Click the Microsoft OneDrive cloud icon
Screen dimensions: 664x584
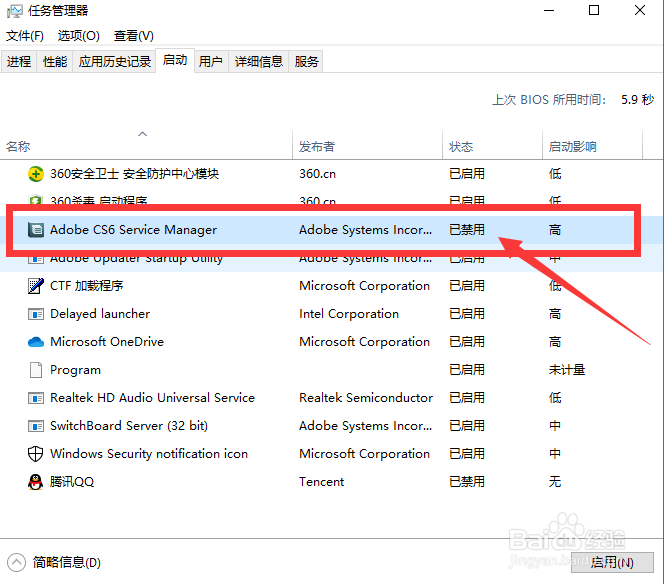click(x=36, y=342)
